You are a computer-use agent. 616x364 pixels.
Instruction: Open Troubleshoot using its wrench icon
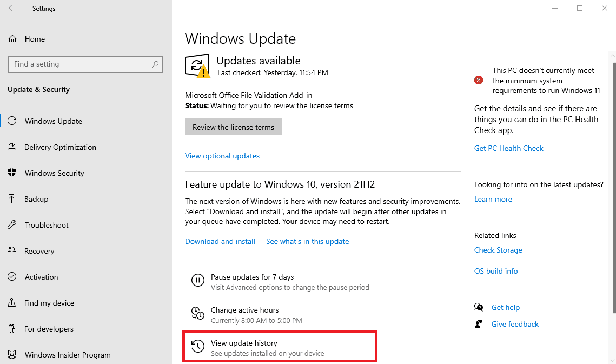[12, 224]
